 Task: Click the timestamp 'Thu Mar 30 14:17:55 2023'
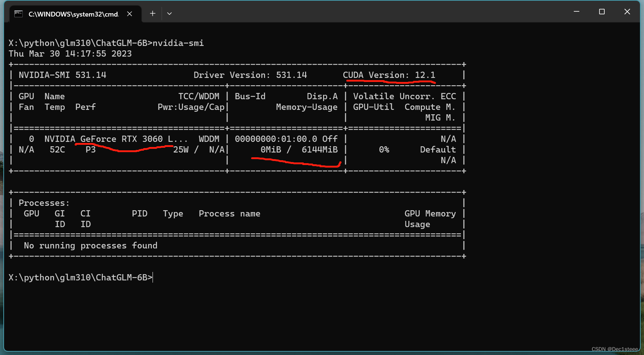[70, 54]
